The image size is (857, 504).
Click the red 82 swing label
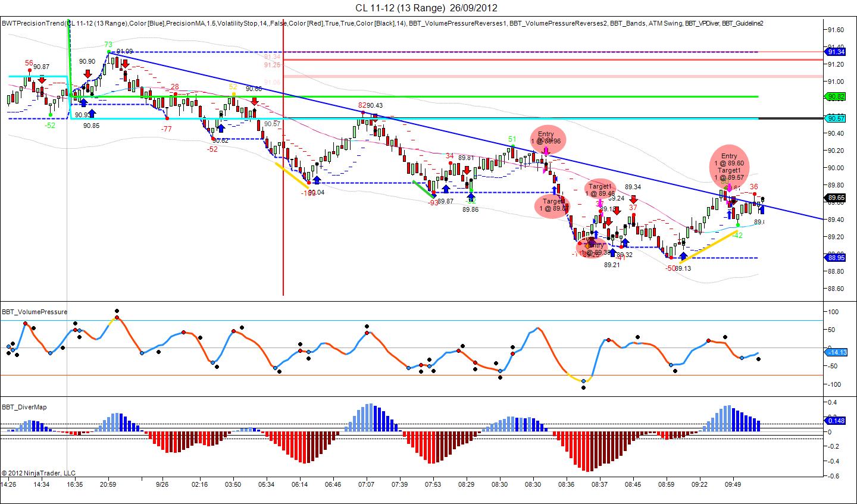pos(362,105)
